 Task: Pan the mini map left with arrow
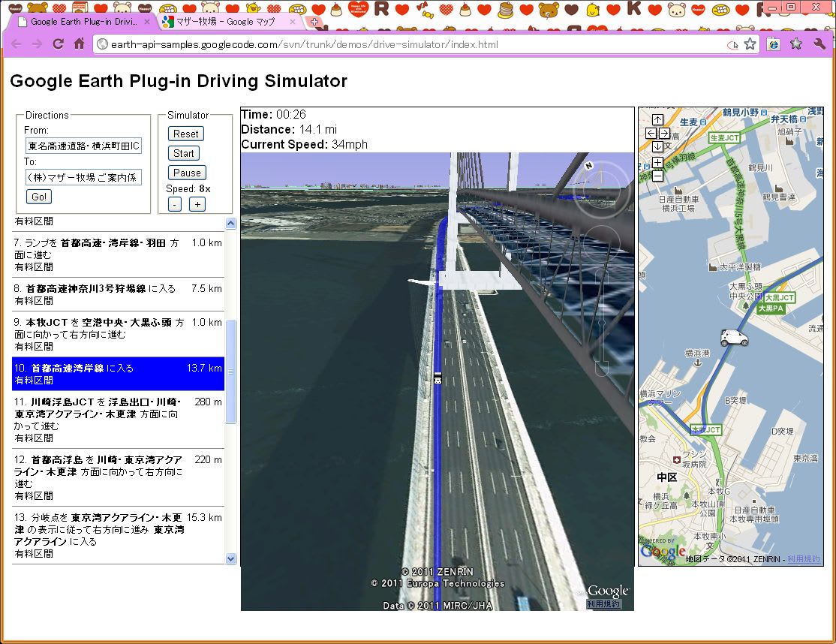pyautogui.click(x=651, y=133)
